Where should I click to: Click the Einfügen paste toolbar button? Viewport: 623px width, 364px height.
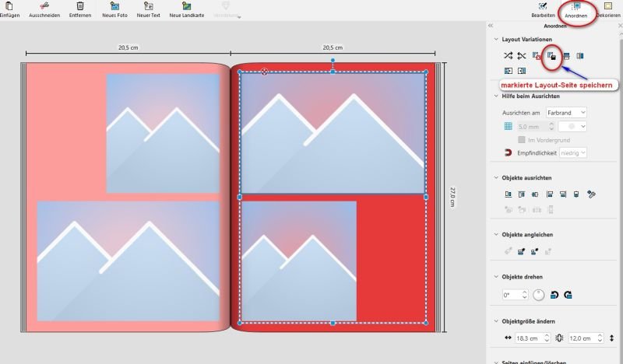point(9,9)
